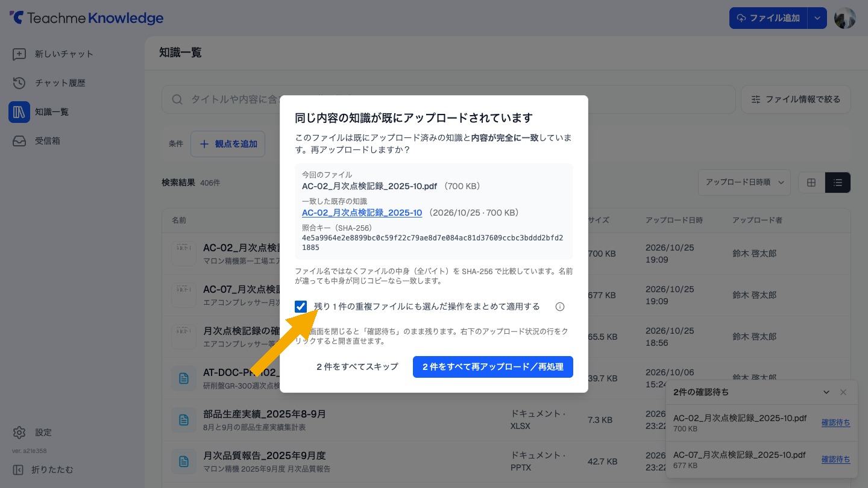Click the Teachme Knowledge logo
The image size is (868, 488).
[86, 18]
